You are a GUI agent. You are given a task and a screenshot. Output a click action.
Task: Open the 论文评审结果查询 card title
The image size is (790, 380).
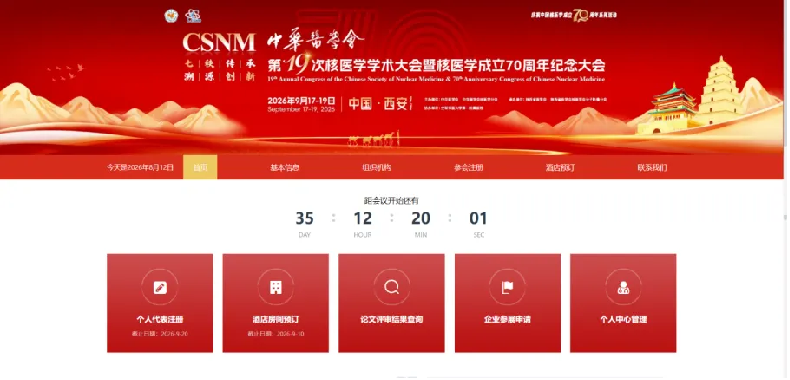click(x=391, y=320)
